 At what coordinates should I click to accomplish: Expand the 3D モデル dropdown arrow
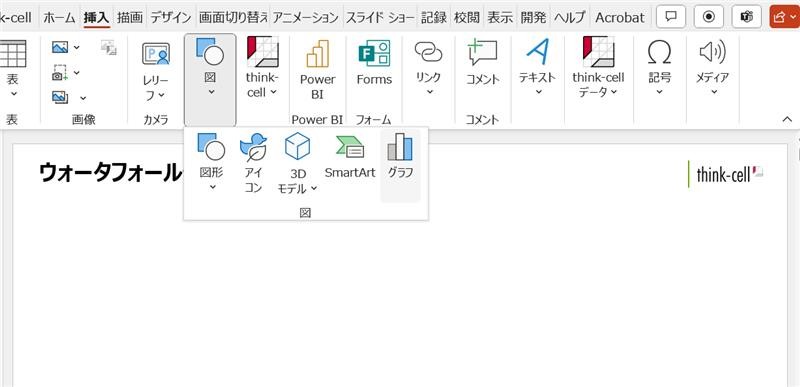pyautogui.click(x=314, y=188)
